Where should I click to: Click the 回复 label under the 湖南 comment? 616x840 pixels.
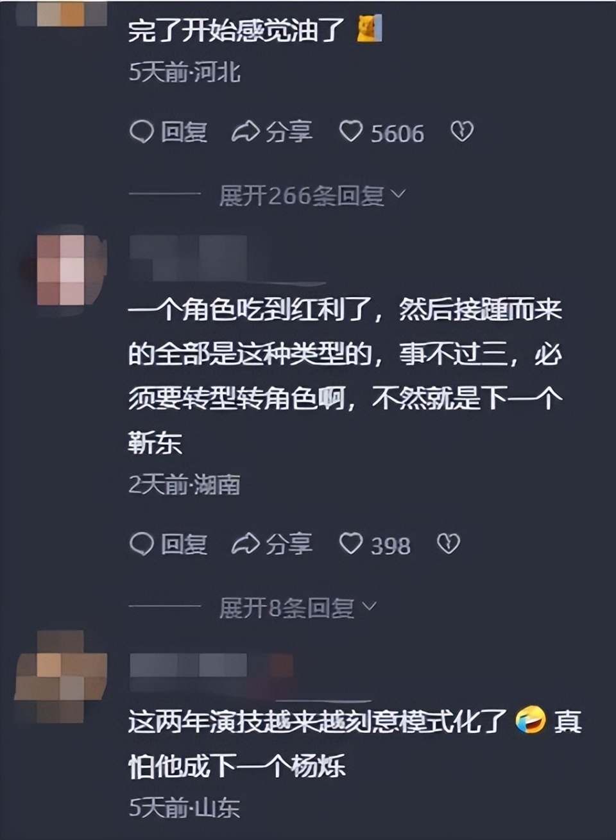(184, 544)
